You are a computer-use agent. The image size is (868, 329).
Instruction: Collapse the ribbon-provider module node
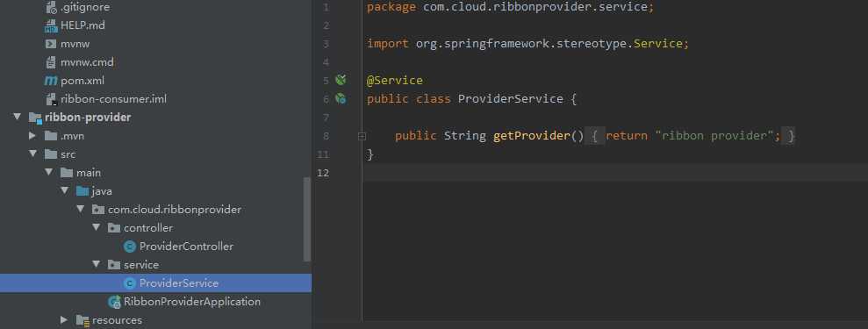[18, 118]
